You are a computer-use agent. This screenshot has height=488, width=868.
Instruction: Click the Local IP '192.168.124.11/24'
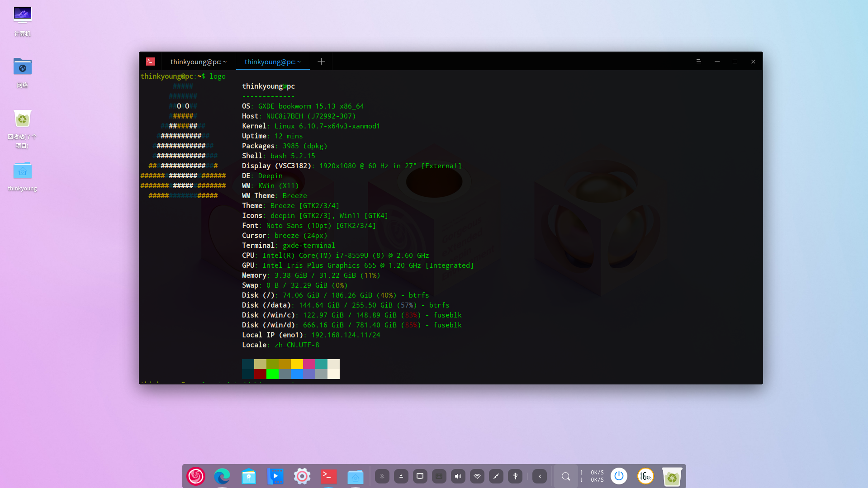(x=346, y=335)
